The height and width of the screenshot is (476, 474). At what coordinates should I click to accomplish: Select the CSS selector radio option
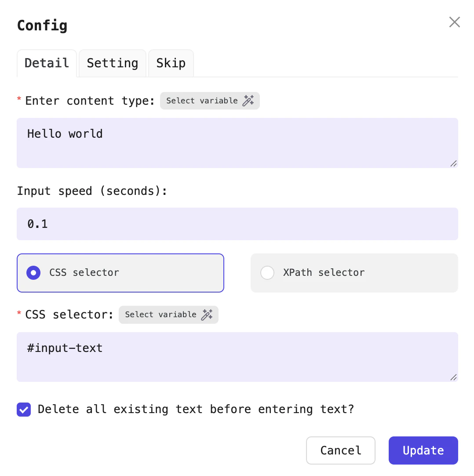pos(33,273)
